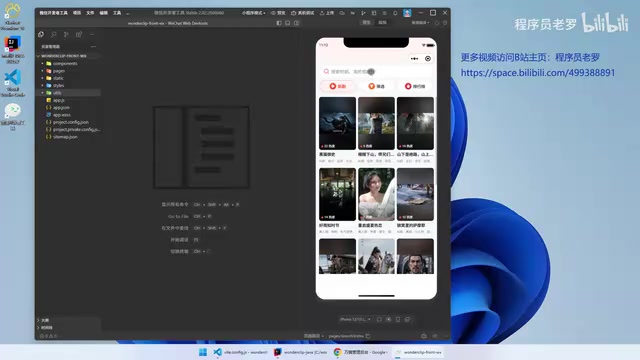Image resolution: width=640 pixels, height=360 pixels.
Task: Select the first red category tab in the simulator
Action: coord(338,86)
